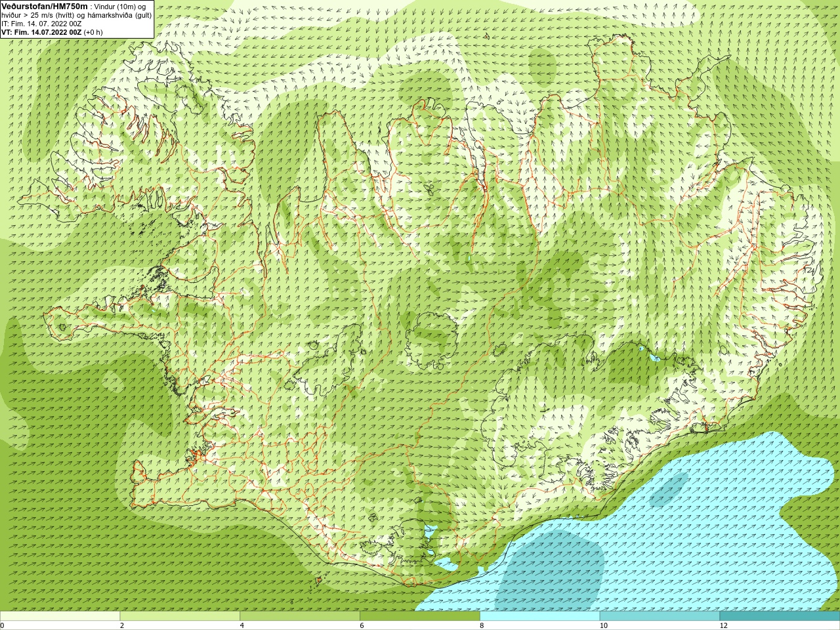Click the 'Veðurstofan/HM750m' title text
This screenshot has width=840, height=630.
(x=45, y=6)
